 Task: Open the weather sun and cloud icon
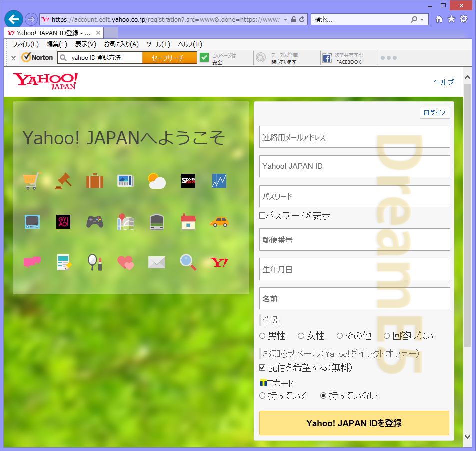click(x=157, y=181)
